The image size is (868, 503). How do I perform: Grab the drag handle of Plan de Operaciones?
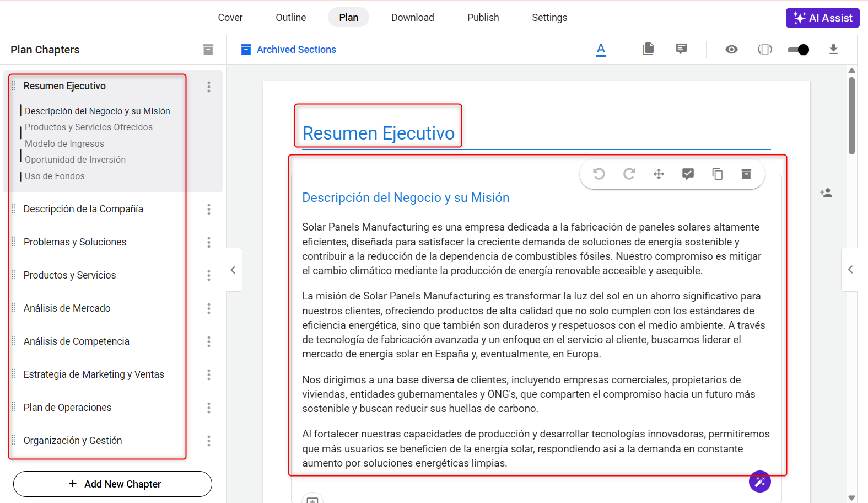[x=14, y=406]
